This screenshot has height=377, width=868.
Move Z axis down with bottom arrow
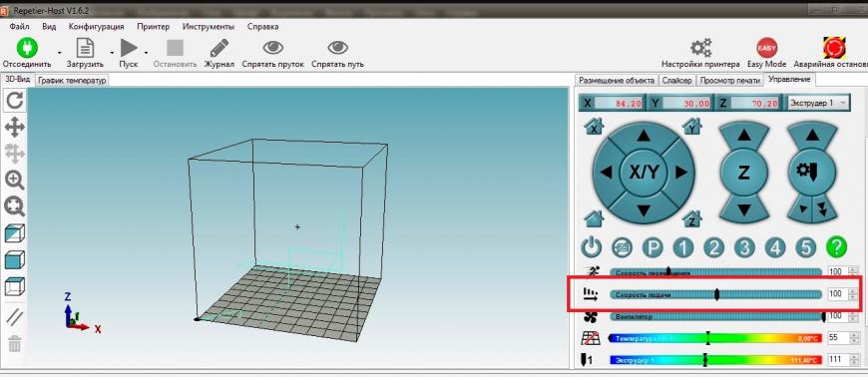click(x=744, y=210)
